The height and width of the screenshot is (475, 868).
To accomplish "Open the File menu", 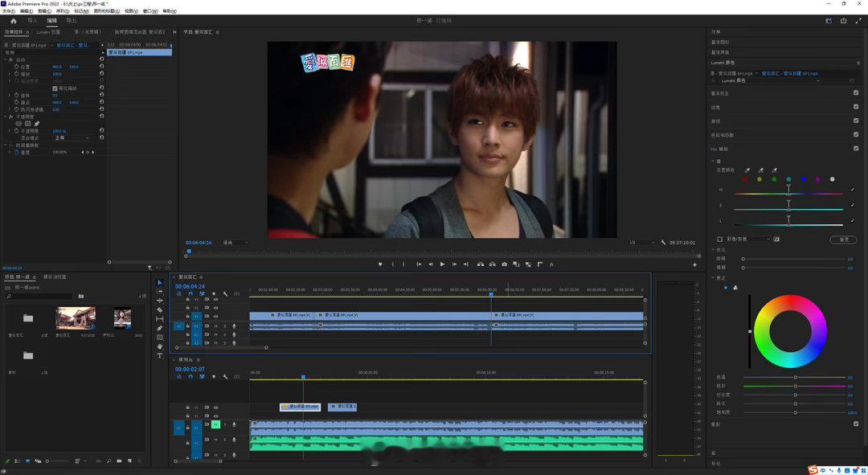I will [8, 11].
